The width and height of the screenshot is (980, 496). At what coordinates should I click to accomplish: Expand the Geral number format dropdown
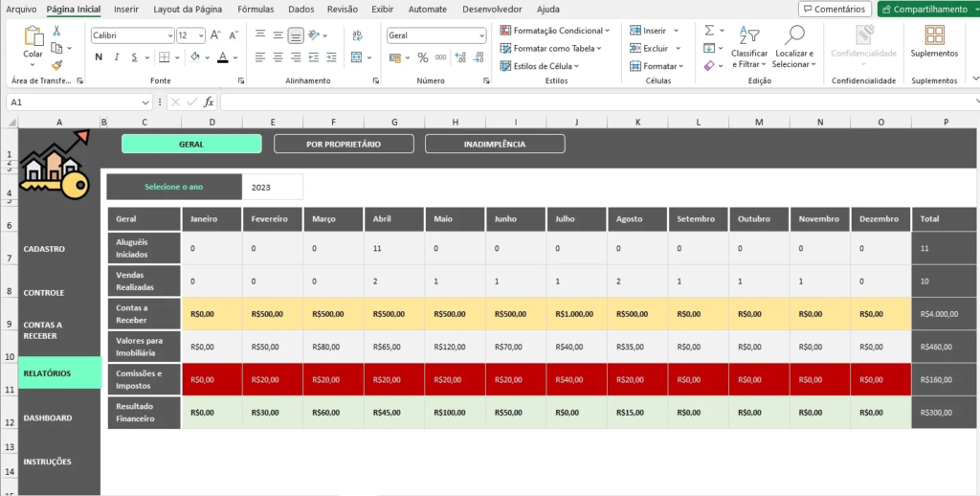click(480, 35)
